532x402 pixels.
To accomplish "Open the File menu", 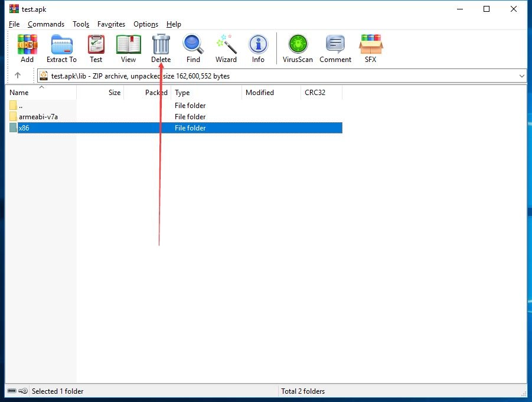I will pyautogui.click(x=14, y=24).
